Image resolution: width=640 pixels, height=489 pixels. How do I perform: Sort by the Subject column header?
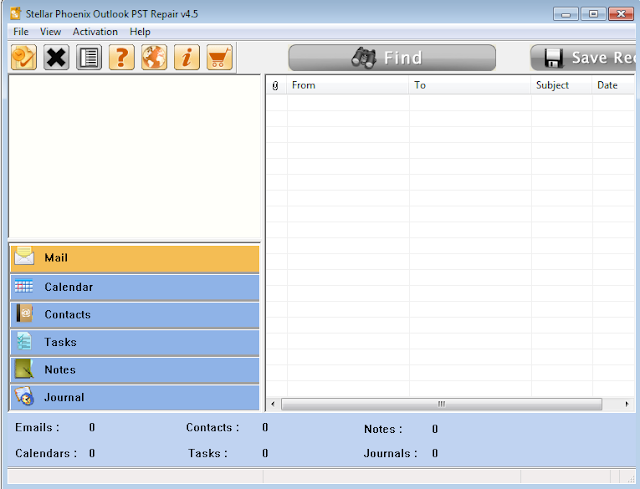click(562, 85)
